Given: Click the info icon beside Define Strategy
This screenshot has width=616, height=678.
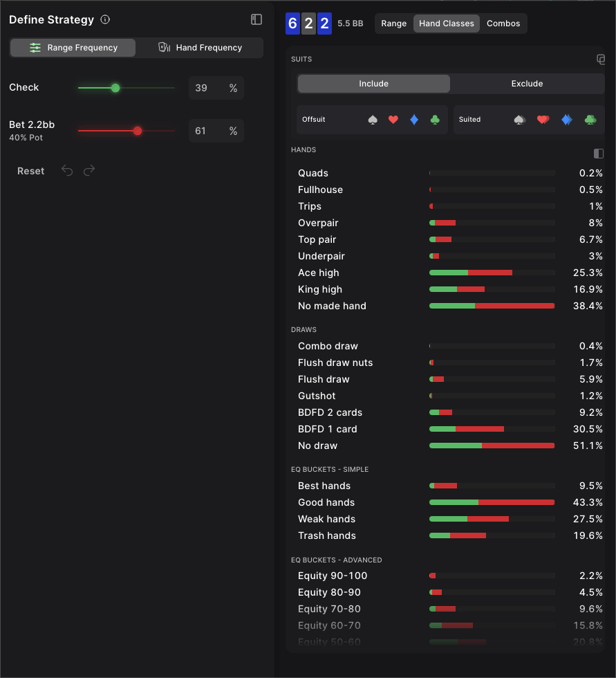Looking at the screenshot, I should pos(104,20).
